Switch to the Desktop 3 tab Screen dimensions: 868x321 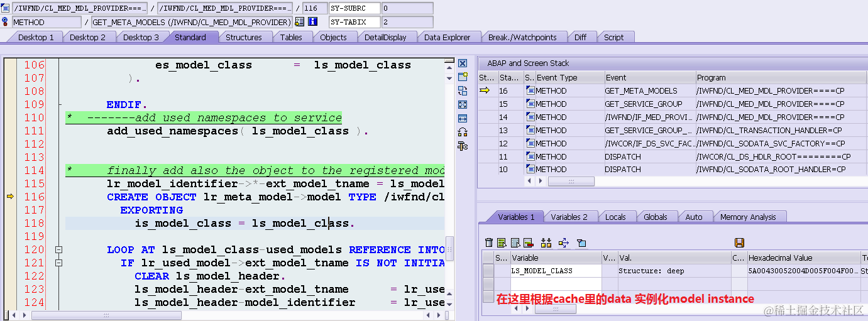[141, 37]
